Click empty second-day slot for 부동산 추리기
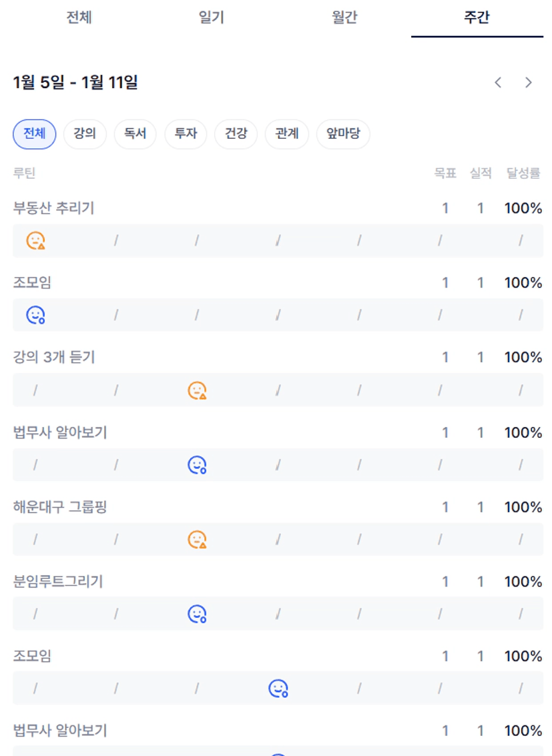This screenshot has height=756, width=552. [x=116, y=240]
